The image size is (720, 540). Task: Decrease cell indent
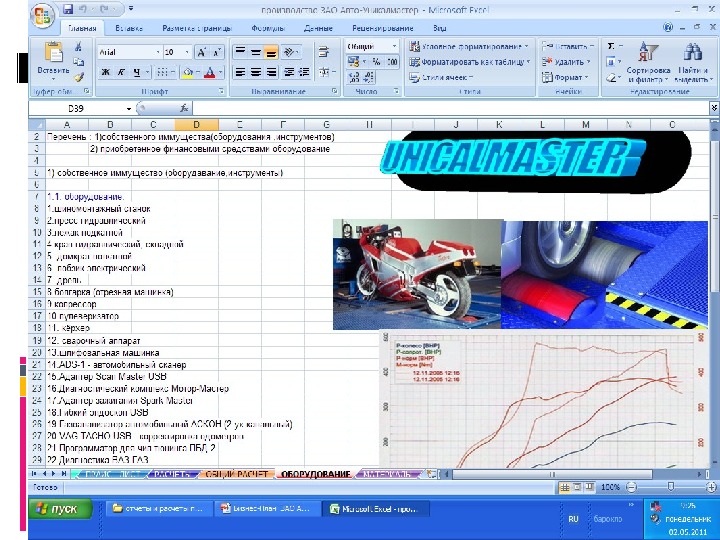pyautogui.click(x=289, y=72)
